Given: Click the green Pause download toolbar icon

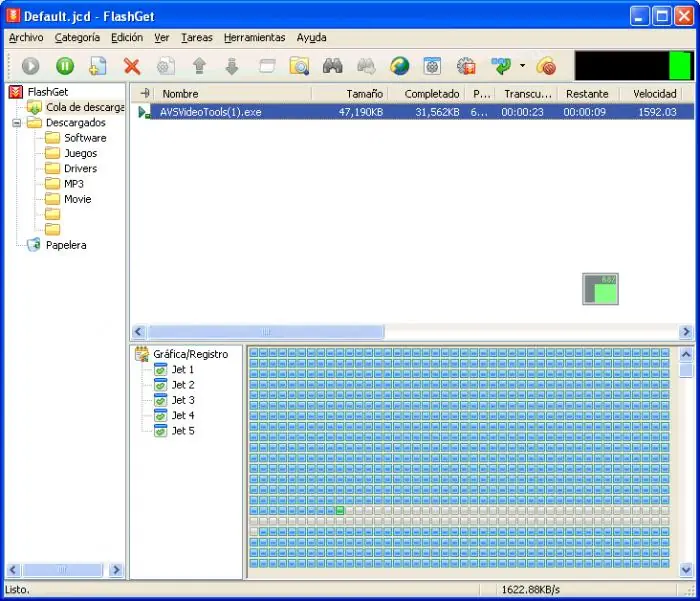Looking at the screenshot, I should coord(65,66).
